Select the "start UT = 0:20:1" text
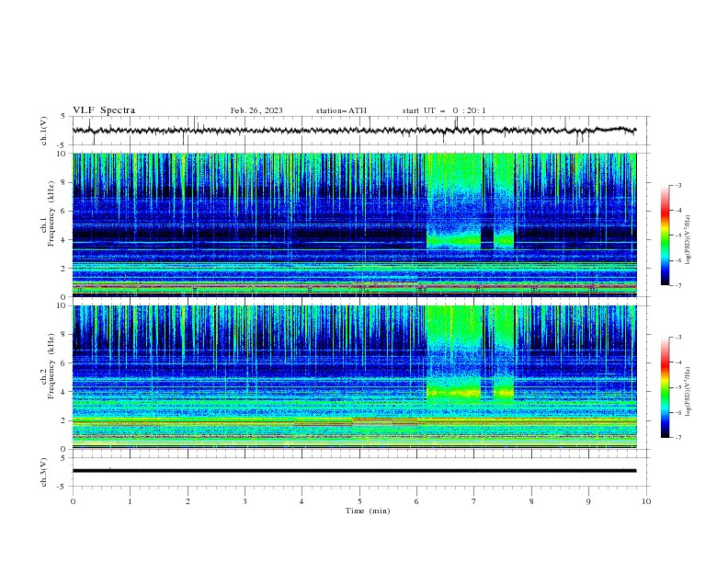 pos(444,110)
